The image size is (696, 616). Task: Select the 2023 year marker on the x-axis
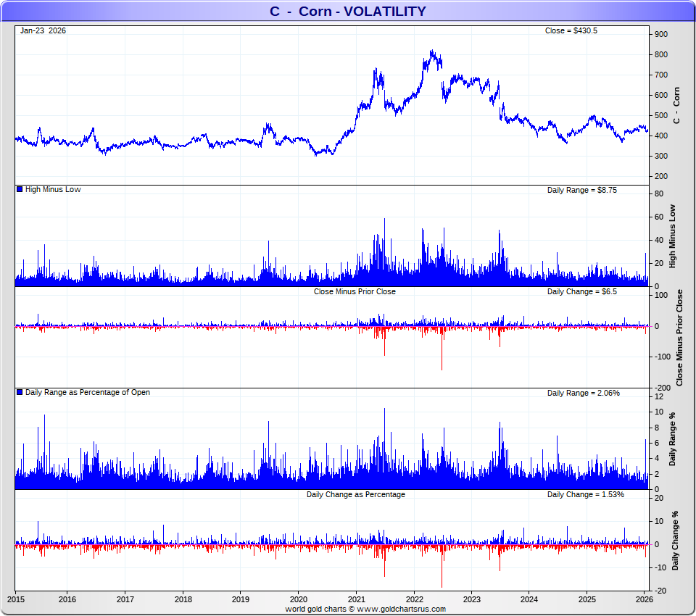click(x=472, y=599)
